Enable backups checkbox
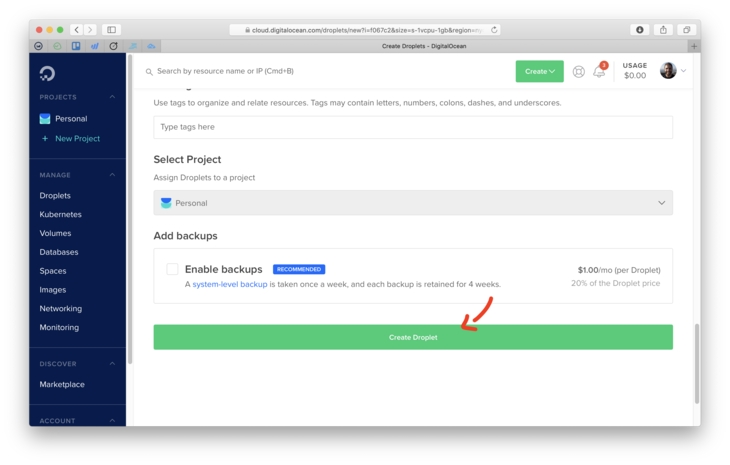The image size is (730, 465). click(172, 269)
